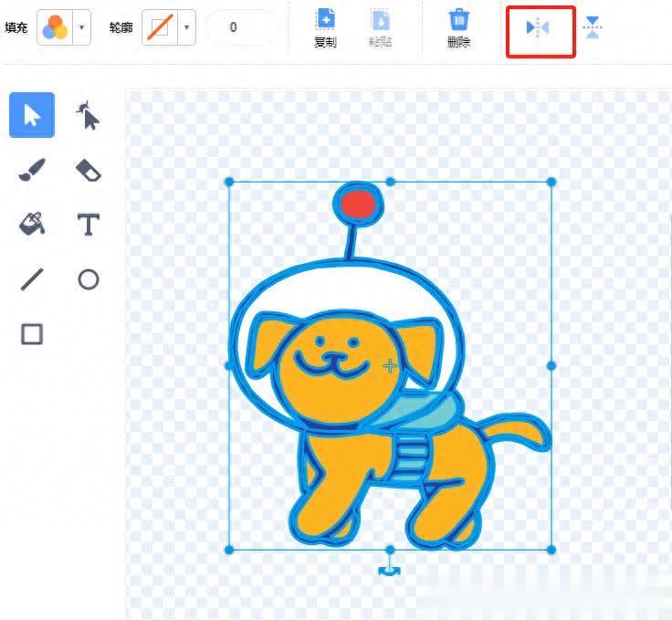Viewport: 672px width, 620px height.
Task: Click the 粘贴 (Paste) button
Action: (x=381, y=28)
